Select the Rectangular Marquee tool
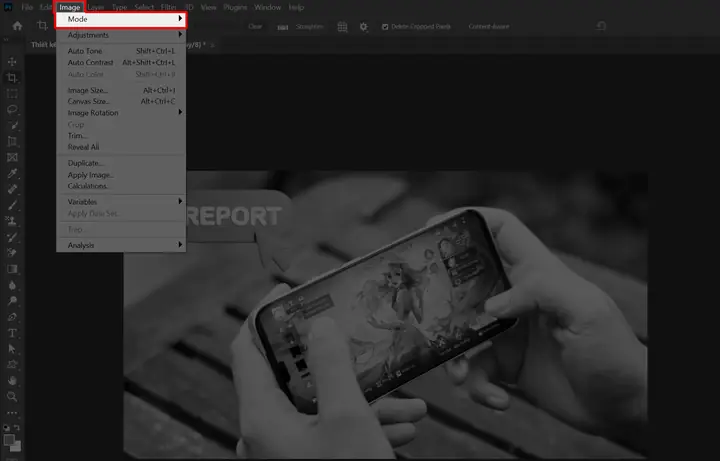 [x=12, y=94]
